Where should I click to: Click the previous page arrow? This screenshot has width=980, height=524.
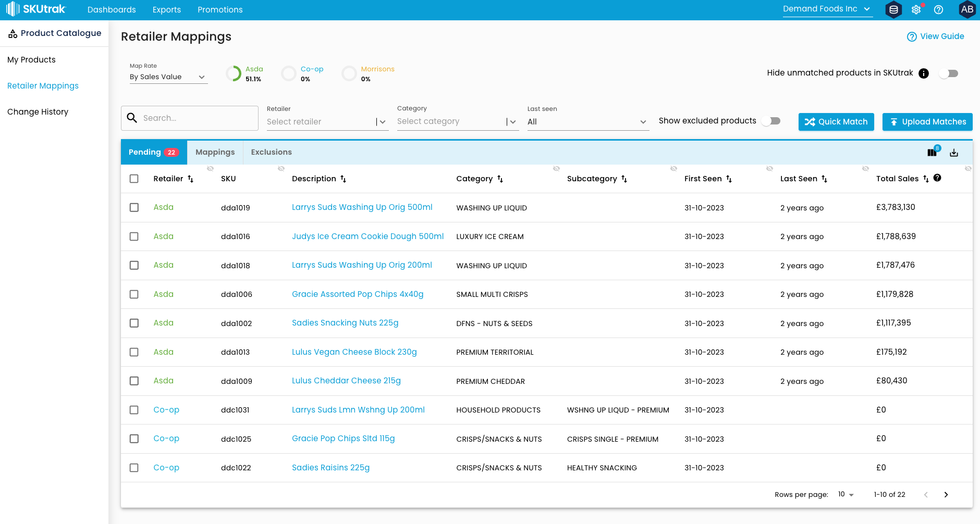(926, 495)
